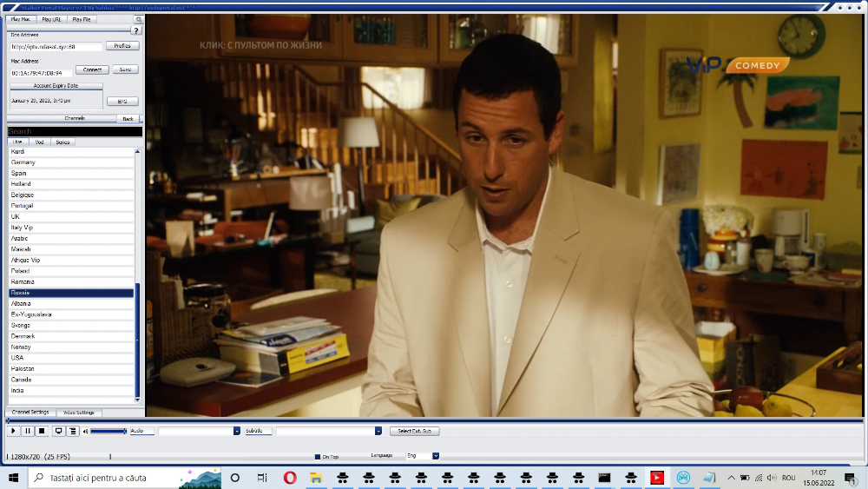Click the Play button
The width and height of the screenshot is (868, 489).
13,431
